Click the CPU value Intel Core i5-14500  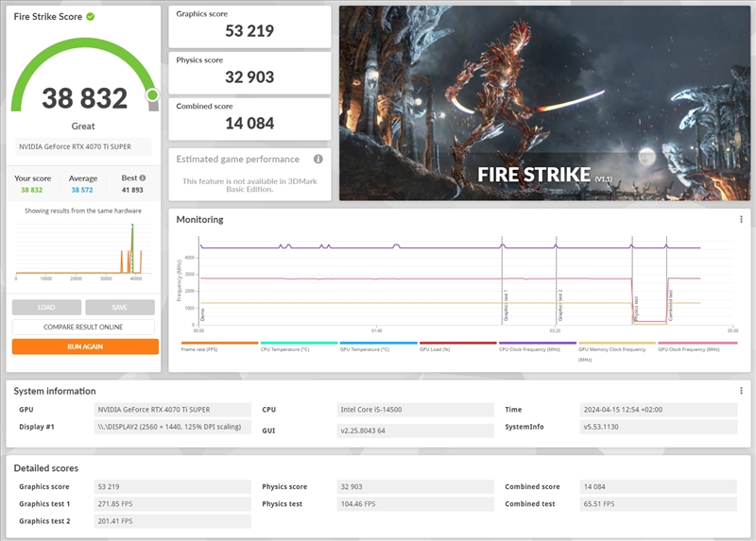[416, 410]
